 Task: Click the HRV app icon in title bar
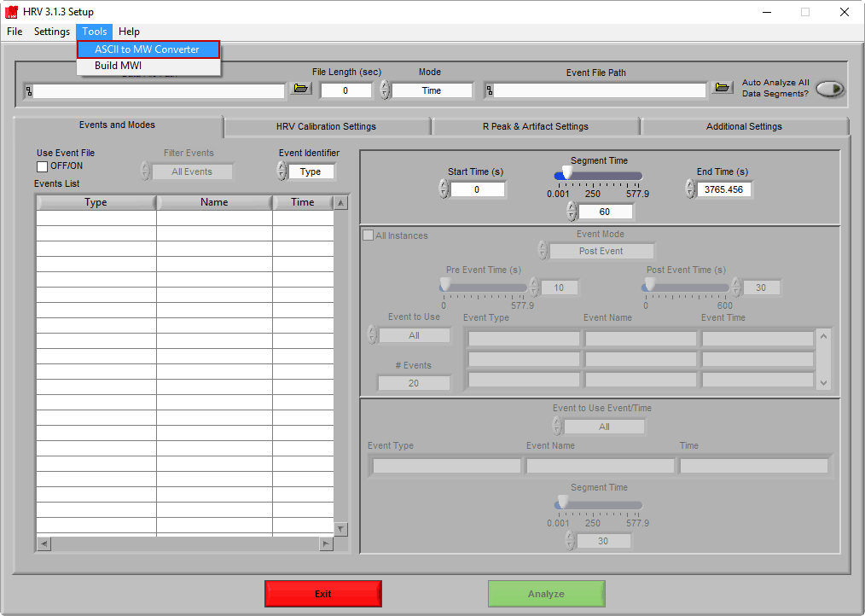12,12
